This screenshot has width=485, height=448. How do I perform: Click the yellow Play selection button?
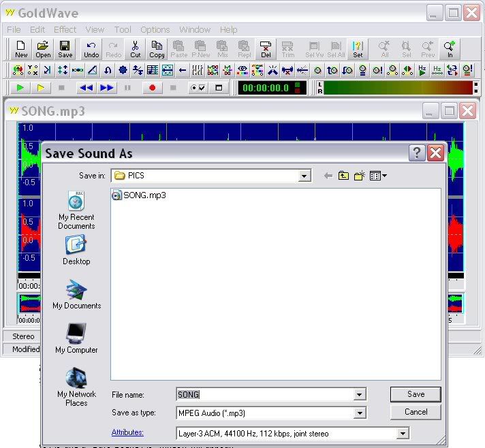pyautogui.click(x=40, y=88)
